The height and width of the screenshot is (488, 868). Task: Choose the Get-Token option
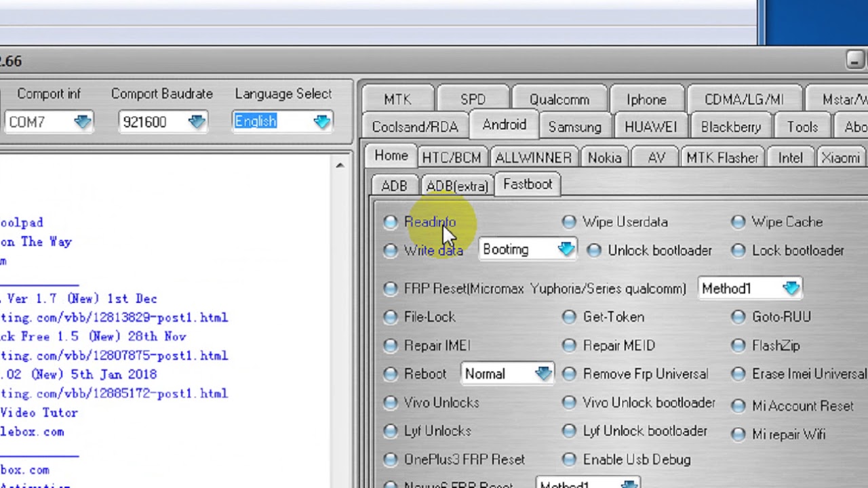click(569, 317)
